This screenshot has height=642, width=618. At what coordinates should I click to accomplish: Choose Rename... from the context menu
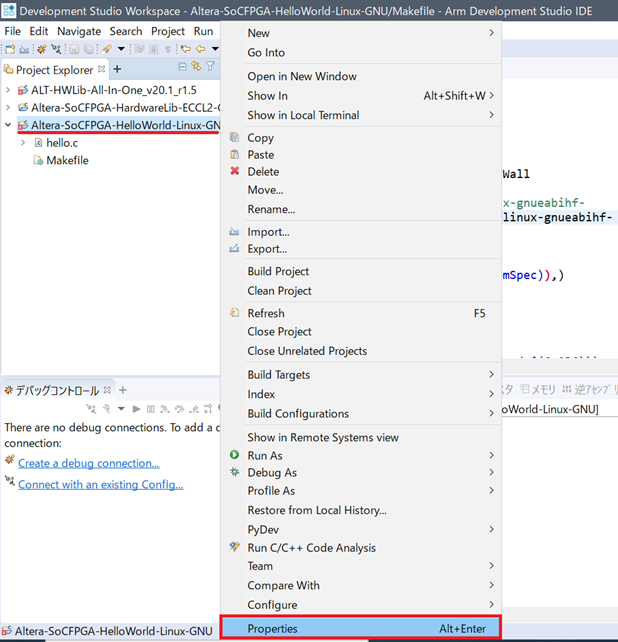pos(360,209)
